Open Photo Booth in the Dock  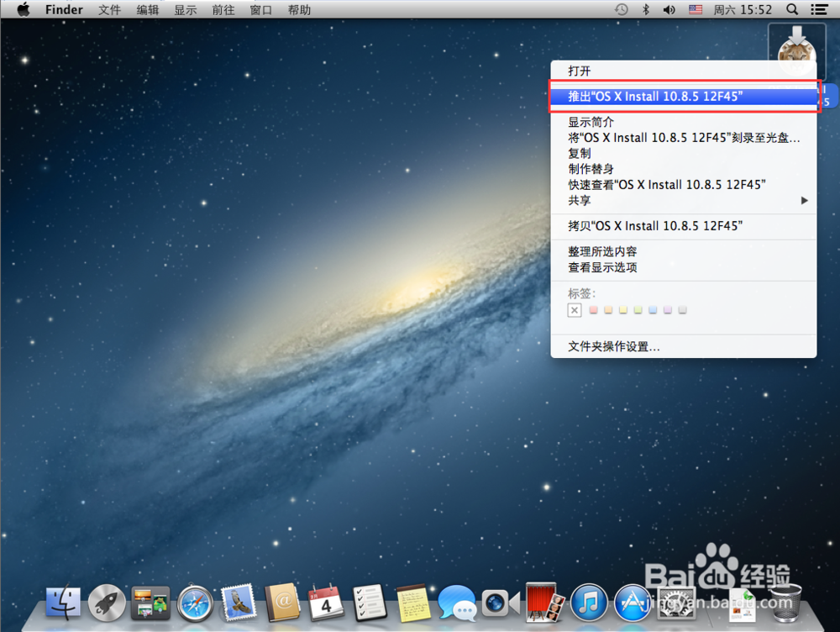[544, 603]
